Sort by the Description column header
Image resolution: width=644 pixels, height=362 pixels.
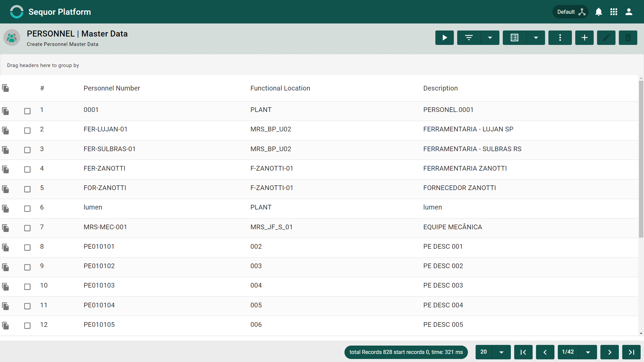click(440, 88)
